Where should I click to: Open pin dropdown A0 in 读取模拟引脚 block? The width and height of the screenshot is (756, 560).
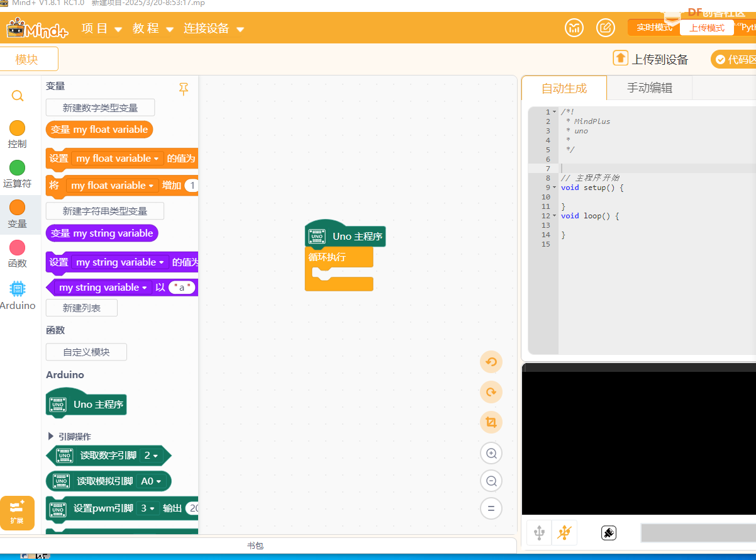click(151, 481)
